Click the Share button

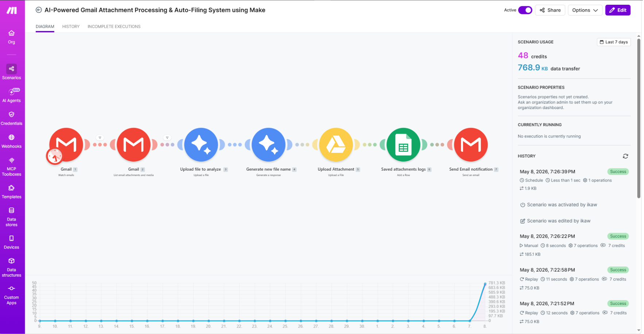[x=550, y=10]
